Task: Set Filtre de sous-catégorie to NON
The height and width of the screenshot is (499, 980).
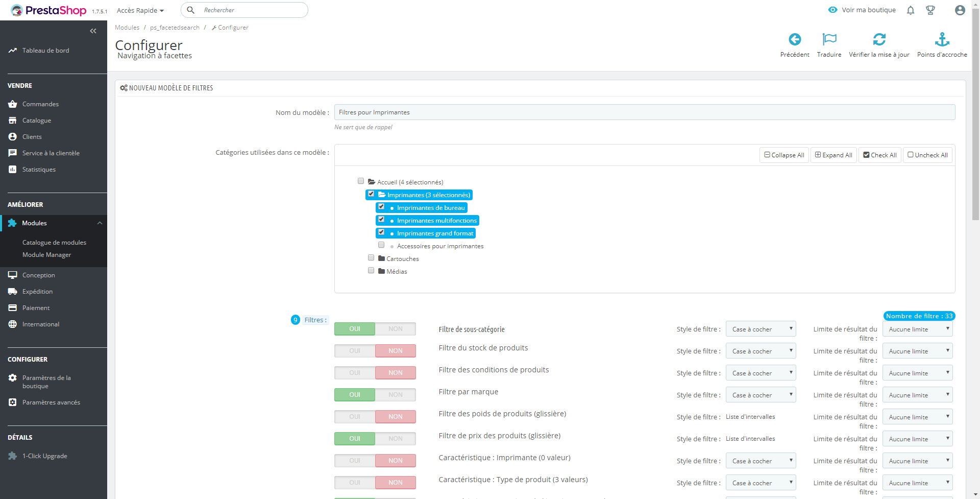Action: click(x=396, y=329)
